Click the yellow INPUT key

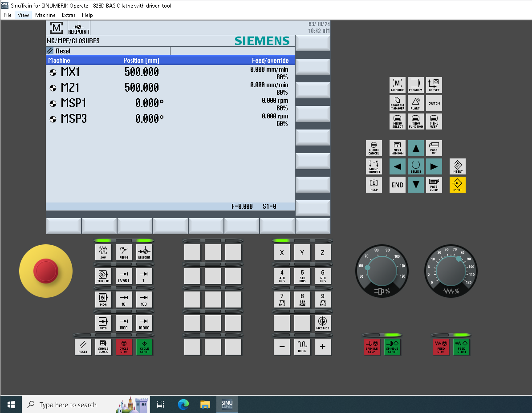pyautogui.click(x=457, y=185)
